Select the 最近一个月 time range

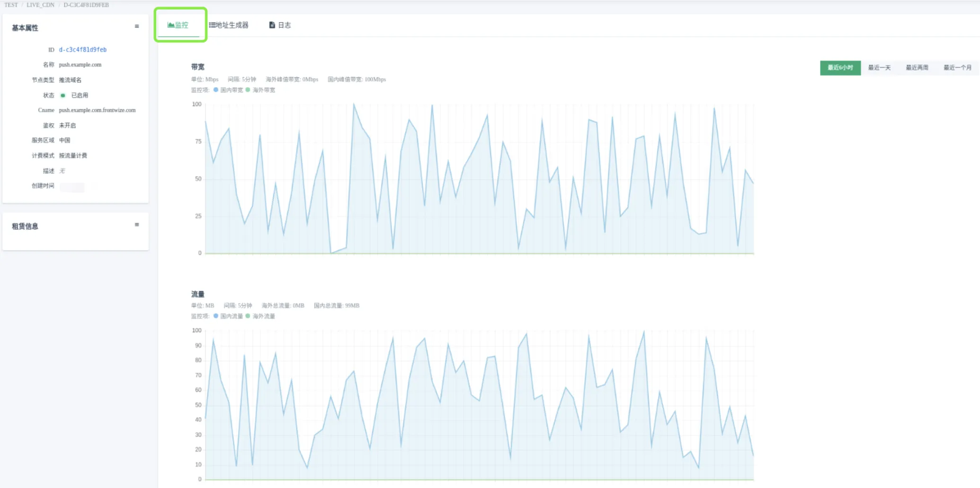click(x=957, y=68)
